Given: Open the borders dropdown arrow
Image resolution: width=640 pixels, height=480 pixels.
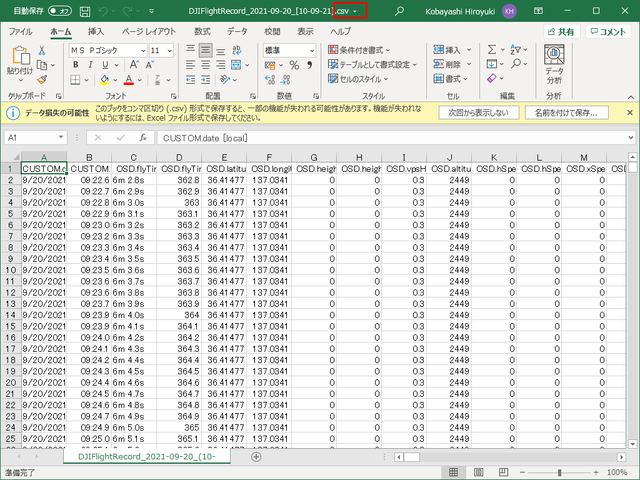Looking at the screenshot, I should [87, 80].
